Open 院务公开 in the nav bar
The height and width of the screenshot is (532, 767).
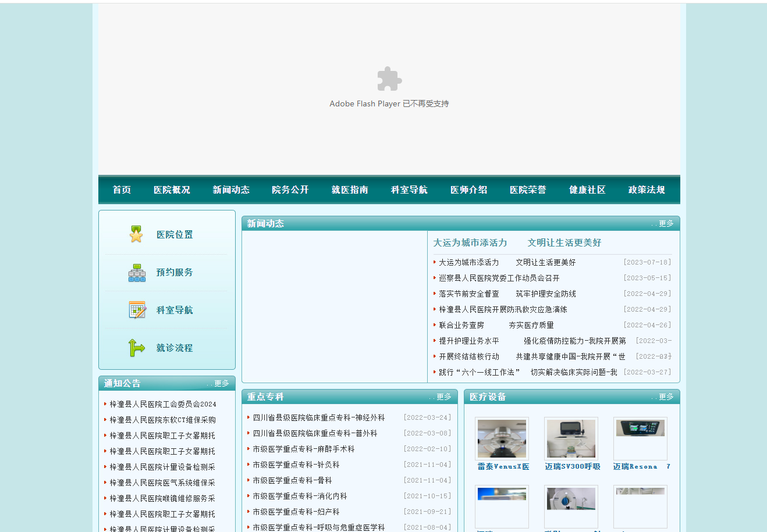tap(290, 190)
